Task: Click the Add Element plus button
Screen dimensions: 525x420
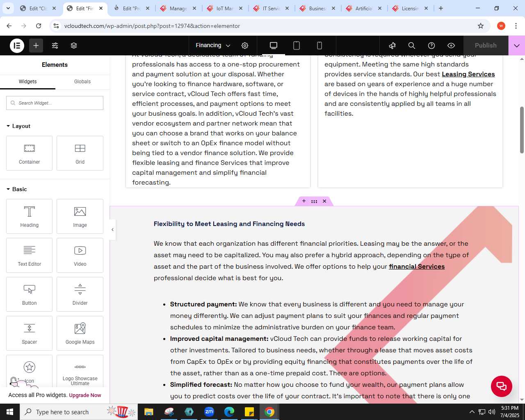Action: 36,46
